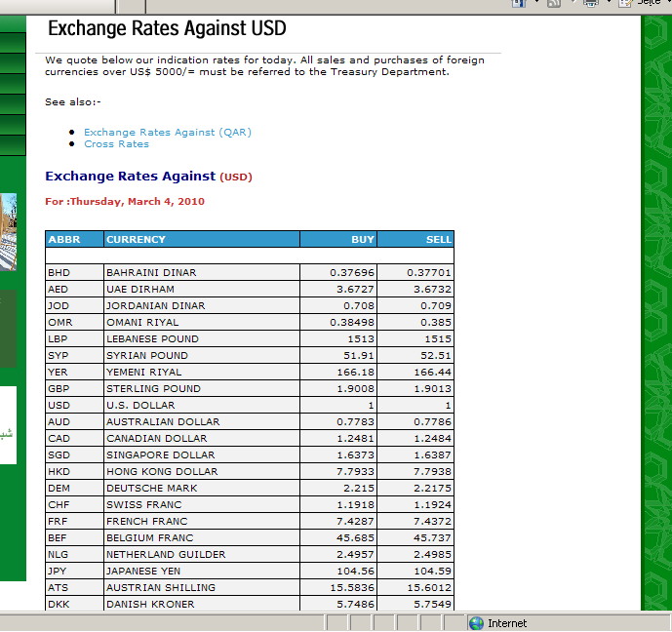This screenshot has width=672, height=632.
Task: Select the bottom green sidebar menu button
Action: 12,145
